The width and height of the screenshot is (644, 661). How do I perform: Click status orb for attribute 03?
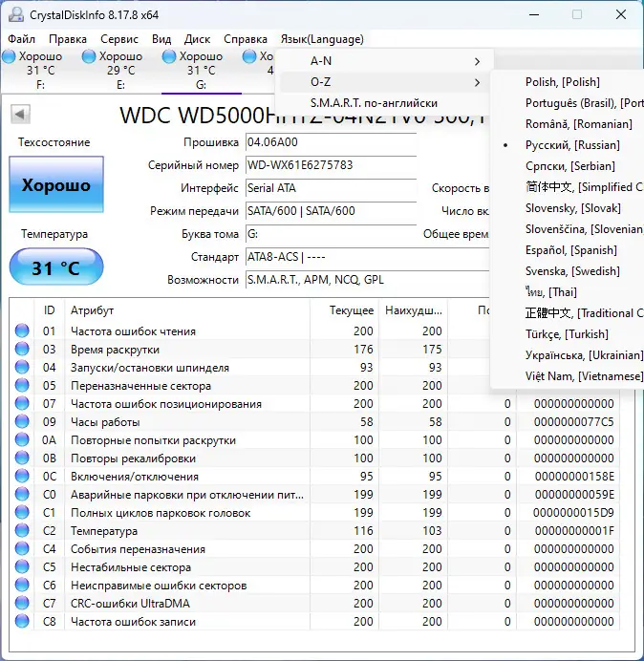coord(22,349)
